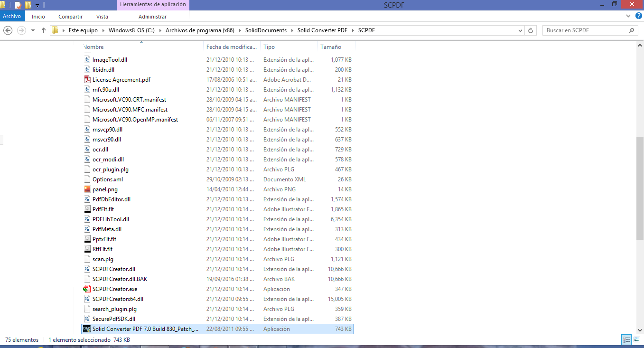644x348 pixels.
Task: Click the Microsoft.VC90.CRT.manifest file icon
Action: (87, 100)
